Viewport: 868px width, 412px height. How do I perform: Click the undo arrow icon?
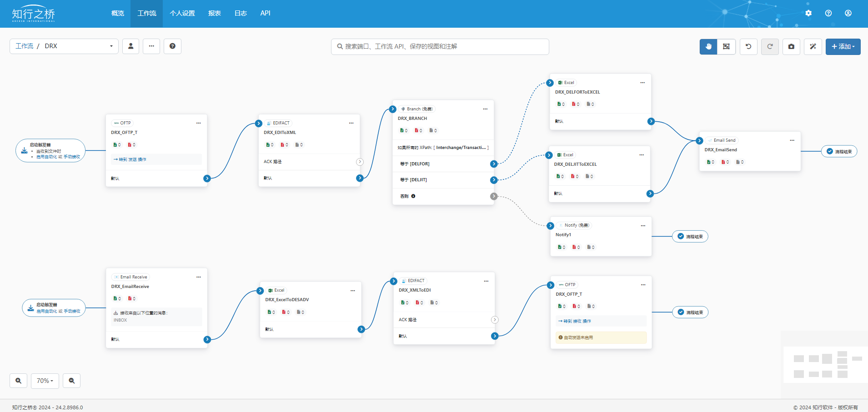point(748,47)
